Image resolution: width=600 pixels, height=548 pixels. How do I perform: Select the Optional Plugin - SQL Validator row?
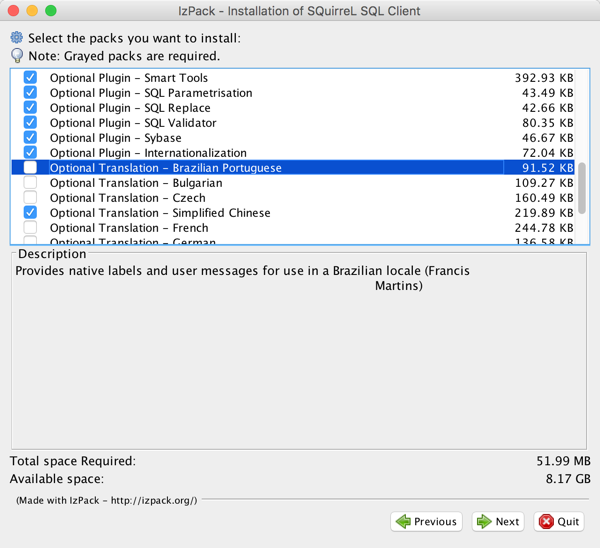(293, 122)
